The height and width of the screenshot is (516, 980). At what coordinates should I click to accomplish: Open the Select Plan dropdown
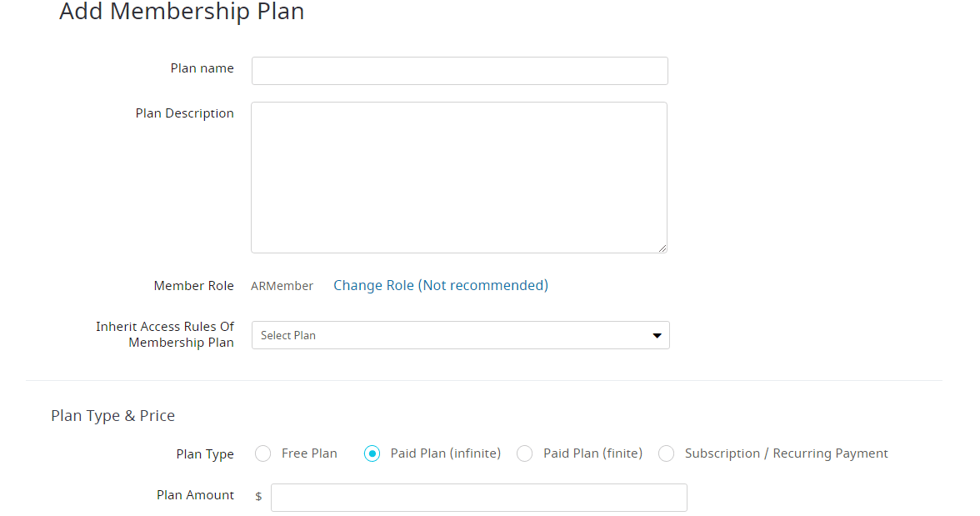[461, 335]
